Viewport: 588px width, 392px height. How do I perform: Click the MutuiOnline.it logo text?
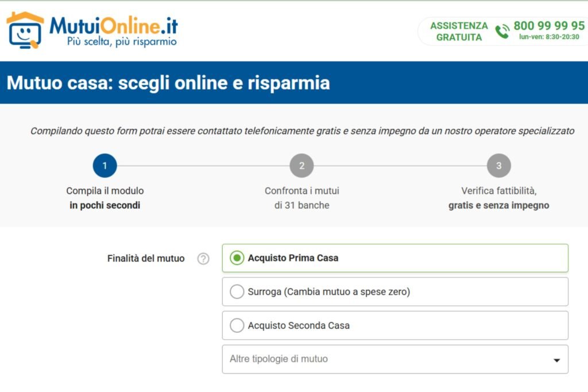(114, 25)
